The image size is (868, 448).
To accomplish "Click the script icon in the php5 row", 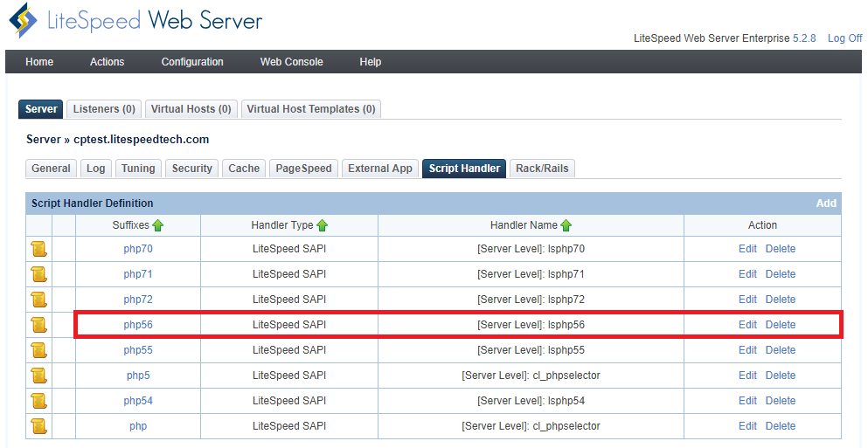I will click(38, 376).
